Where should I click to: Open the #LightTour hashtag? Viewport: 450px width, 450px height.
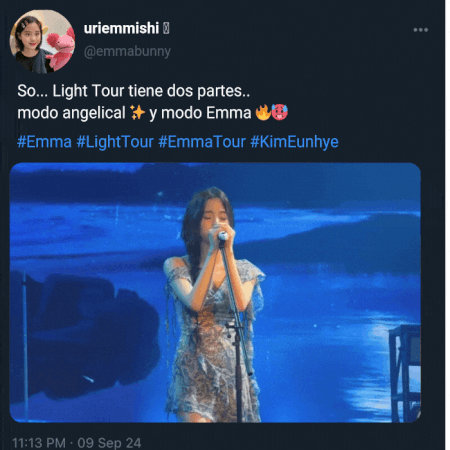pos(115,142)
